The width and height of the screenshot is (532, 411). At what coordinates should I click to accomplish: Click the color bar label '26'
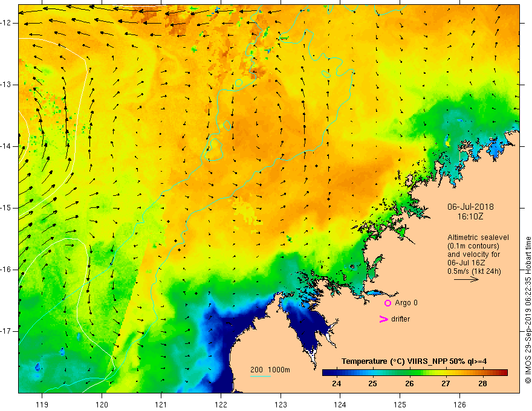(409, 384)
